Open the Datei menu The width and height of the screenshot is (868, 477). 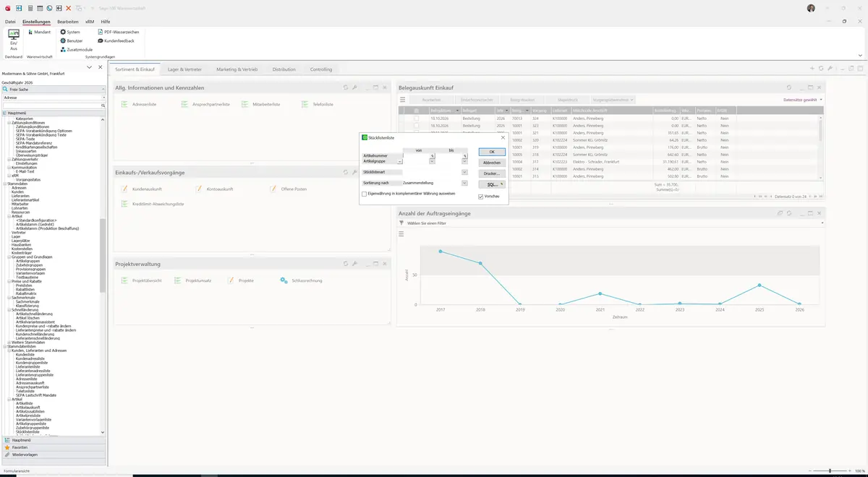pos(10,22)
